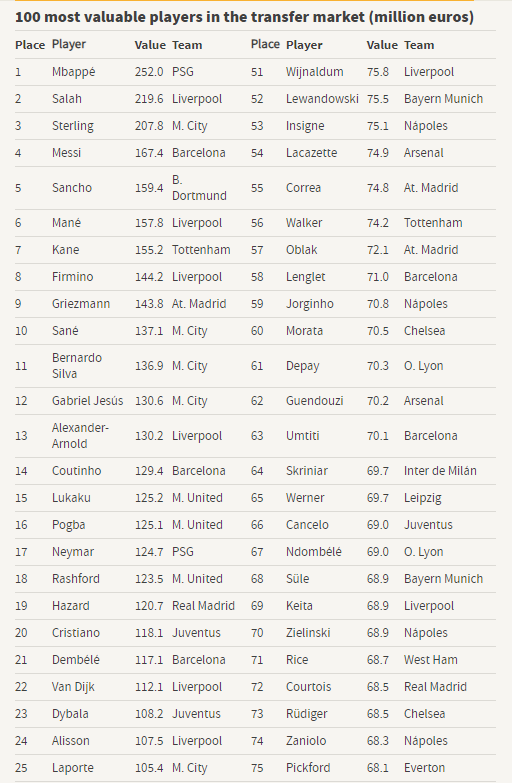Click the first Player column header
515x783 pixels.
[x=68, y=44]
